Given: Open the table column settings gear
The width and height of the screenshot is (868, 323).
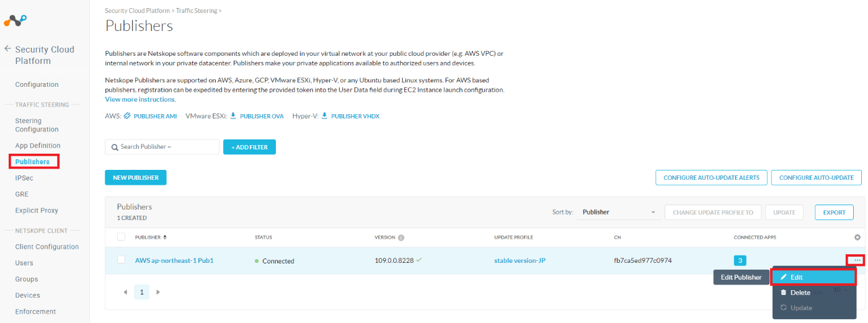Looking at the screenshot, I should 857,237.
